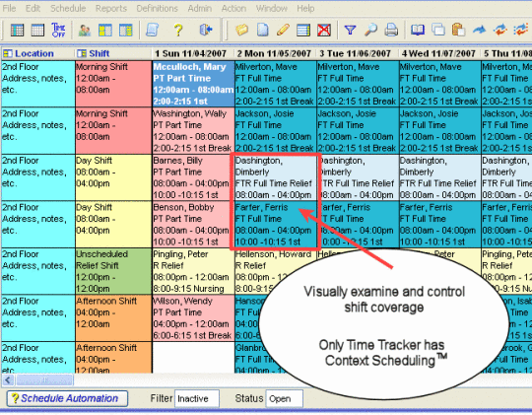Open the Time Off toolbar icon

pos(58,30)
